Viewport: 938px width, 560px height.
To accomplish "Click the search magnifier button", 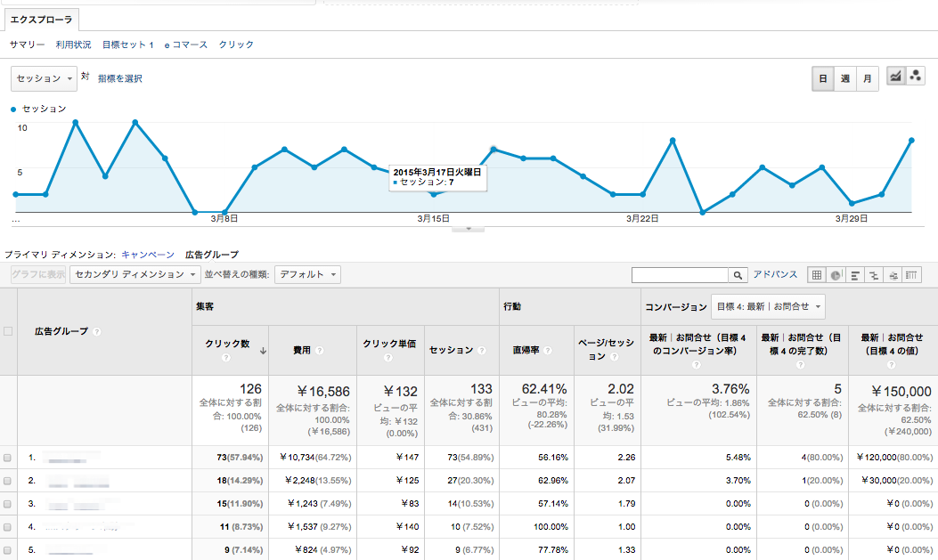I will pyautogui.click(x=738, y=275).
